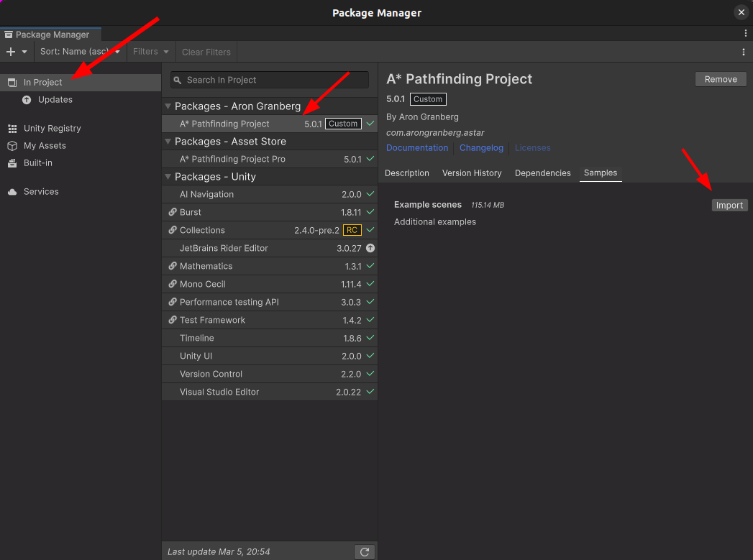Click the Built-in packages icon
Screen dimensions: 753x560
(x=12, y=163)
